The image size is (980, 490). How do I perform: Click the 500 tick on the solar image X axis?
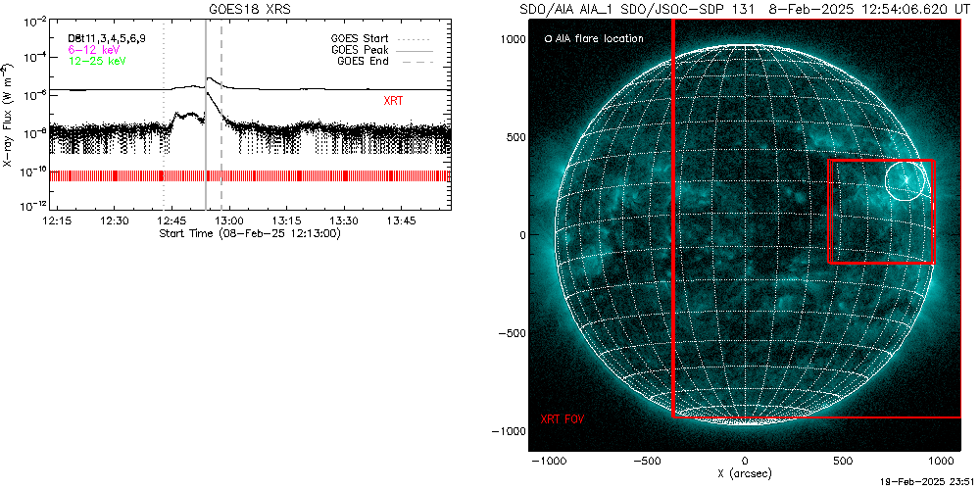(842, 462)
